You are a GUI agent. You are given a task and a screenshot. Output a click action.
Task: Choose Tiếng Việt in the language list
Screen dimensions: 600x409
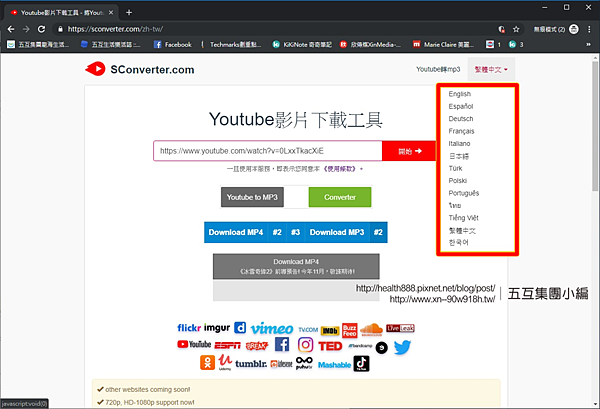tap(463, 218)
